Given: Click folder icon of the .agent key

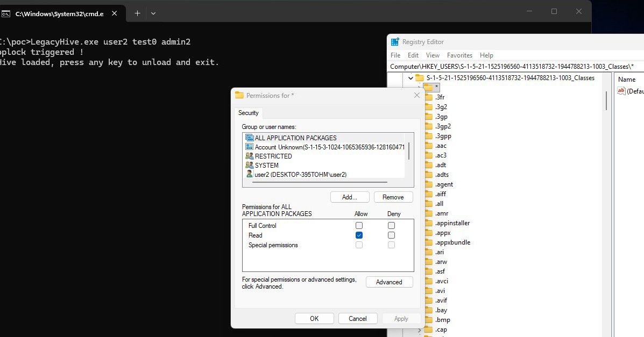Looking at the screenshot, I should pos(429,184).
